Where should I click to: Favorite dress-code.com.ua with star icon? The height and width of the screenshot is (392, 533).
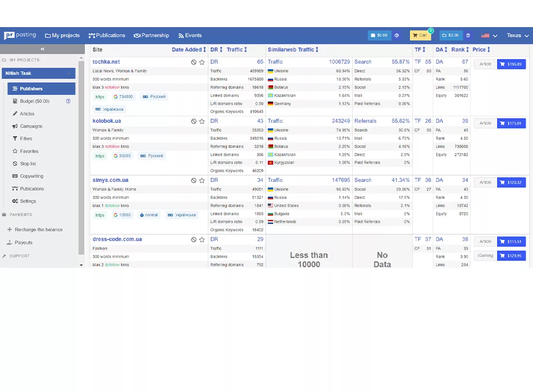202,240
